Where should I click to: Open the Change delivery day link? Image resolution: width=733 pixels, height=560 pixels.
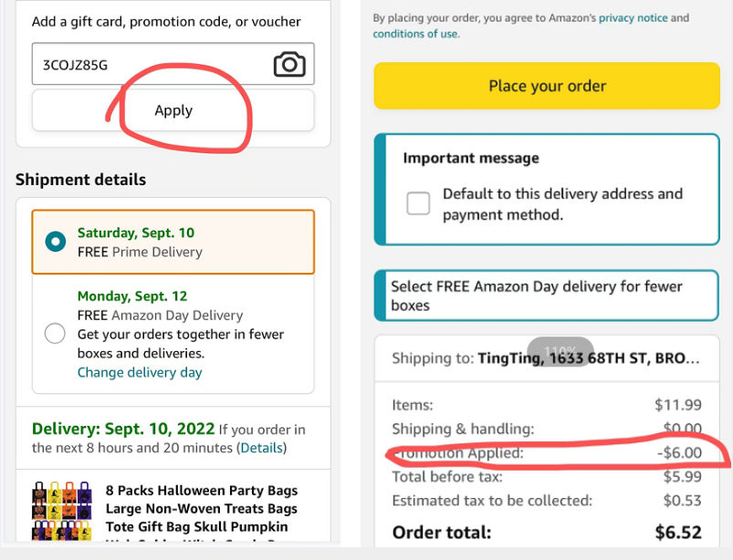(140, 372)
